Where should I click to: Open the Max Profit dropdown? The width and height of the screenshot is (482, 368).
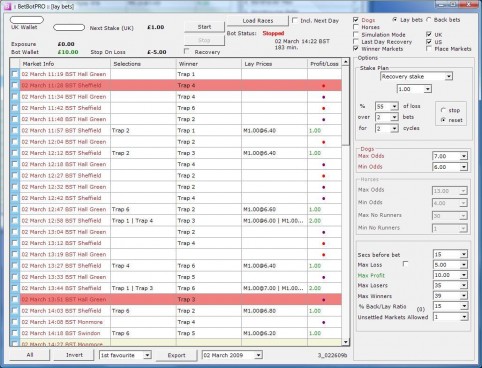click(x=464, y=275)
